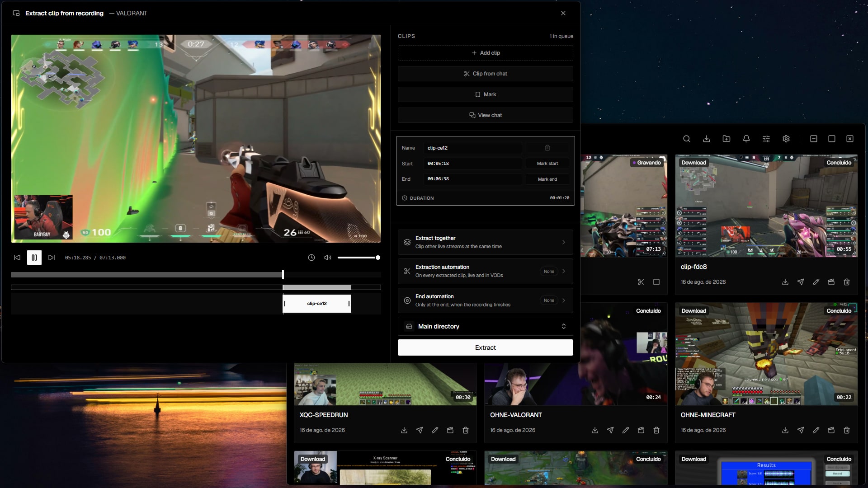Viewport: 868px width, 488px height.
Task: Delete the OHNE-MINECRAFT clip
Action: click(x=847, y=430)
